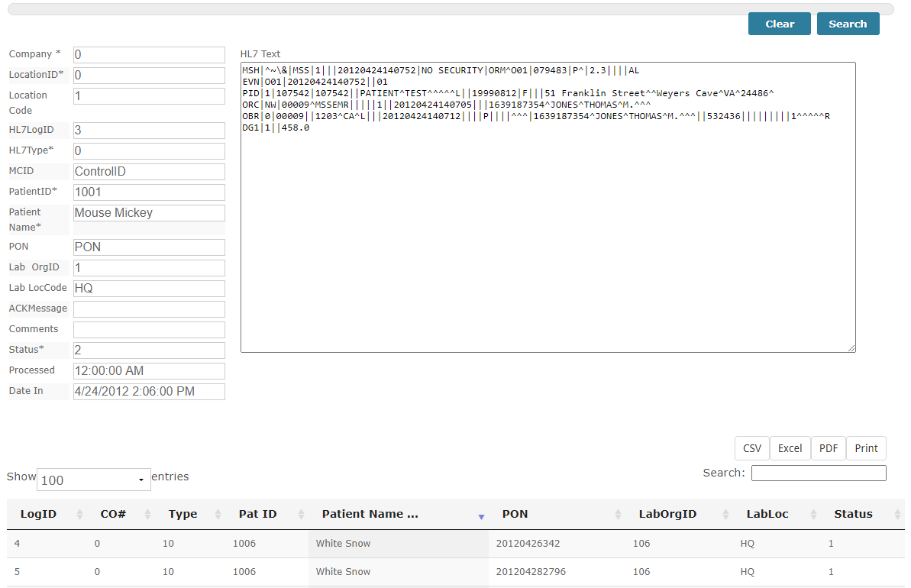Click PON value 201204282796

point(531,572)
